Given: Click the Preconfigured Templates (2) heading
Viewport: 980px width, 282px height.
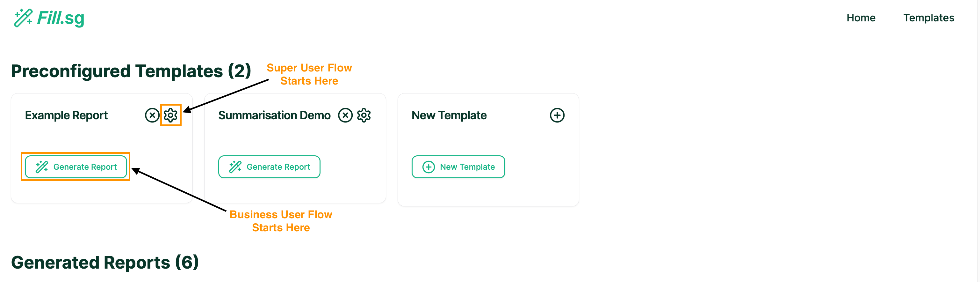Looking at the screenshot, I should point(131,71).
